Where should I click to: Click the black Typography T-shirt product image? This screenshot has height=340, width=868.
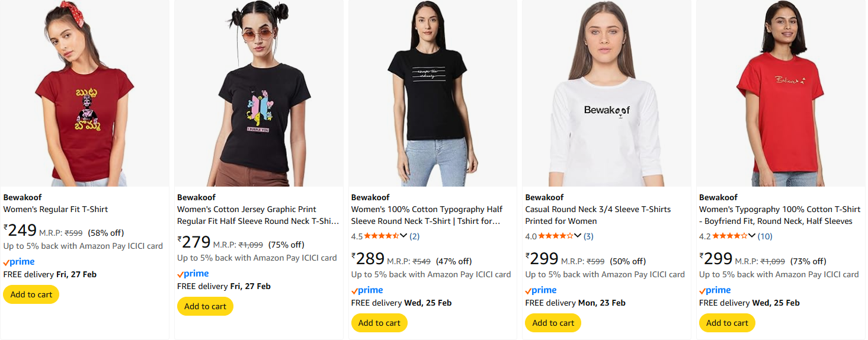tap(434, 94)
